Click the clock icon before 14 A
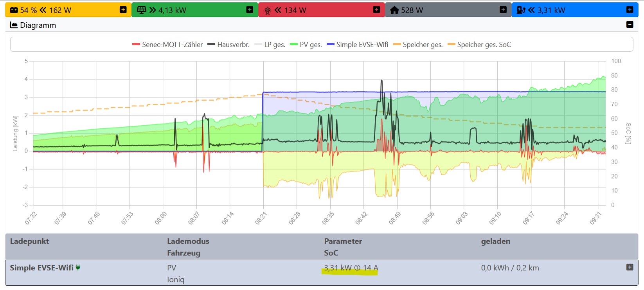The image size is (644, 290). click(x=357, y=268)
